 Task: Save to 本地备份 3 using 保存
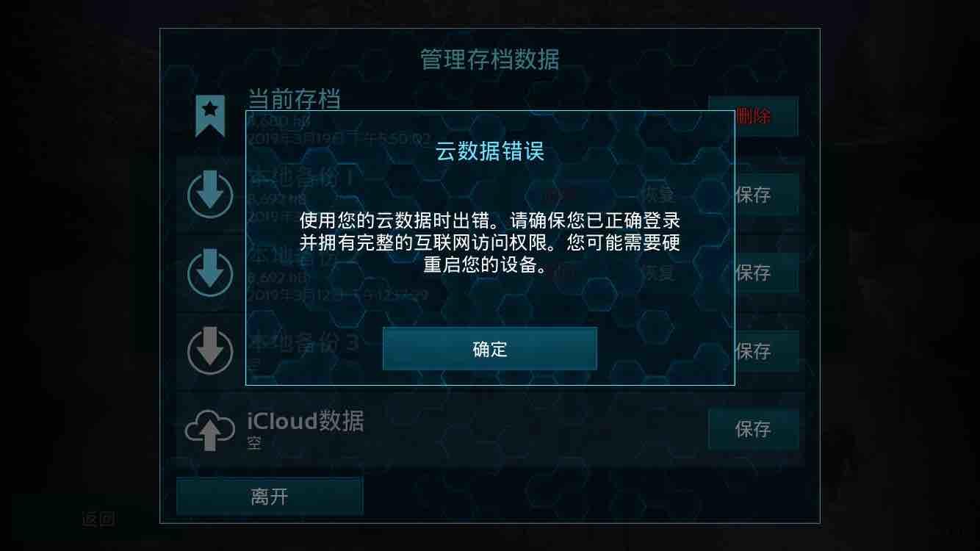click(753, 350)
